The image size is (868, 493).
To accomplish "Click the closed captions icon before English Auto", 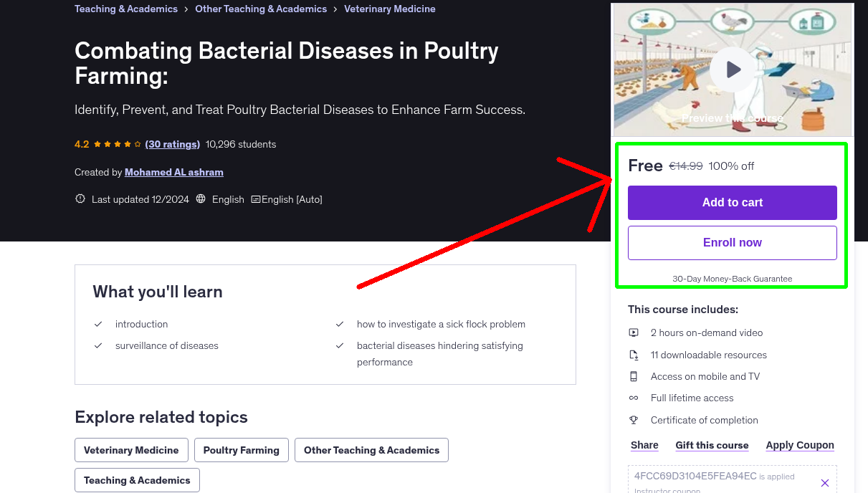I will 256,198.
